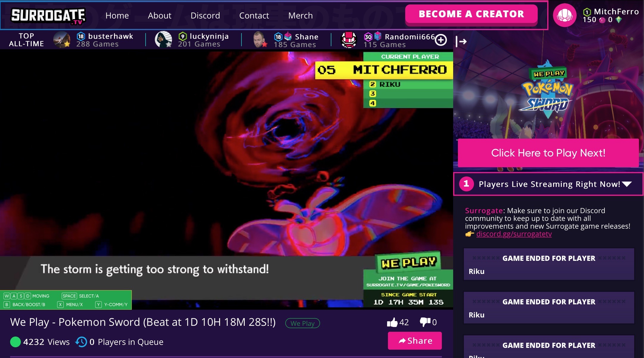The width and height of the screenshot is (644, 358).
Task: Click Here to Play Next button
Action: click(x=548, y=153)
